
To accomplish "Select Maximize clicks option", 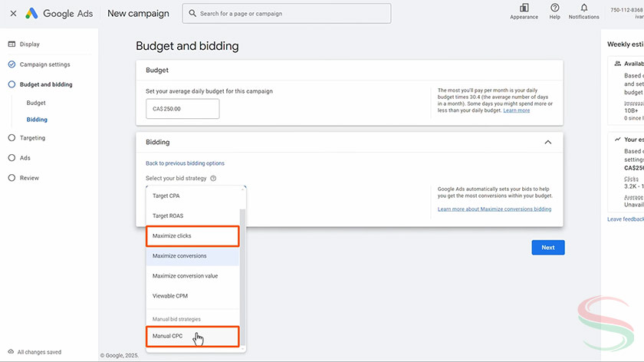I will (172, 235).
